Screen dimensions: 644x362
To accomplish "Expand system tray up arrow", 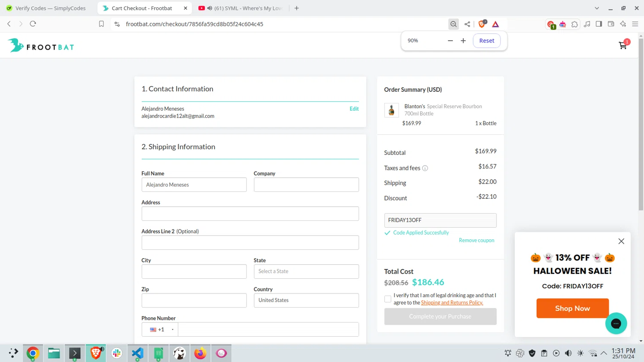I will click(604, 353).
